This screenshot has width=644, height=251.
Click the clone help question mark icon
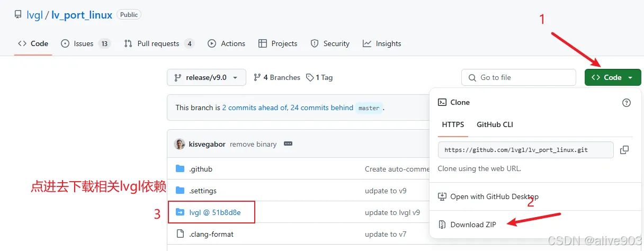pyautogui.click(x=627, y=103)
